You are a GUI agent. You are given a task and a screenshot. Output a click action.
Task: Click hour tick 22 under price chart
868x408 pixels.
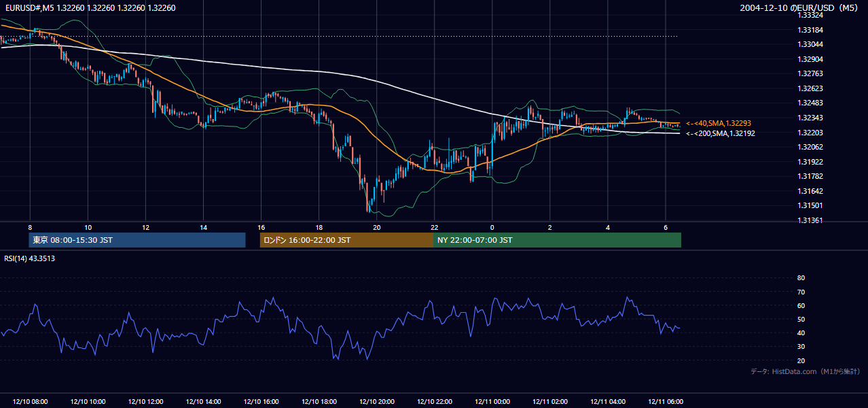click(x=435, y=227)
